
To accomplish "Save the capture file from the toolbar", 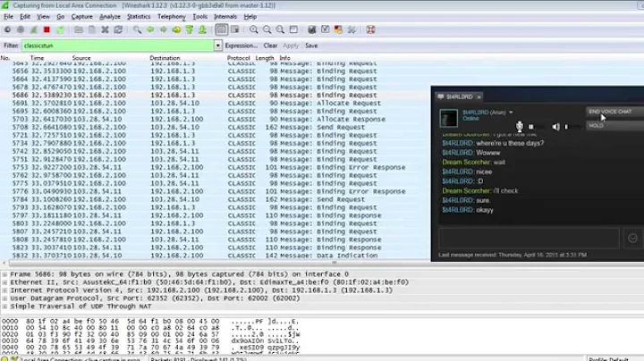I will click(91, 29).
